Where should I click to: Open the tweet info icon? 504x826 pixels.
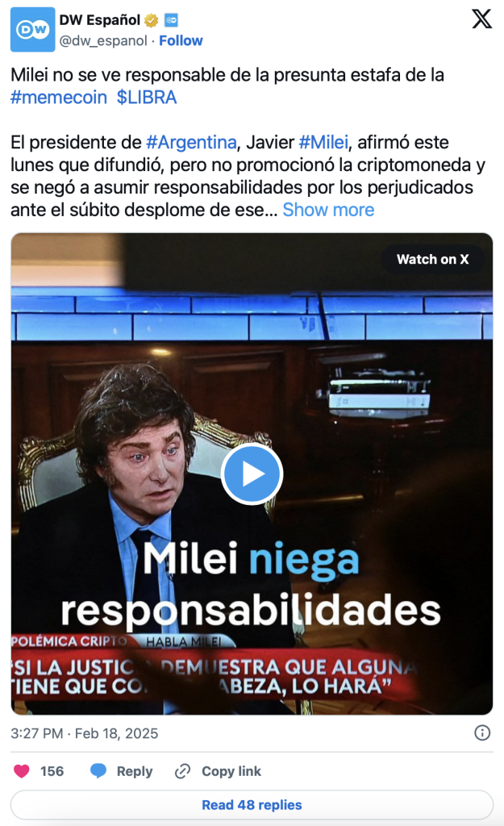(482, 732)
